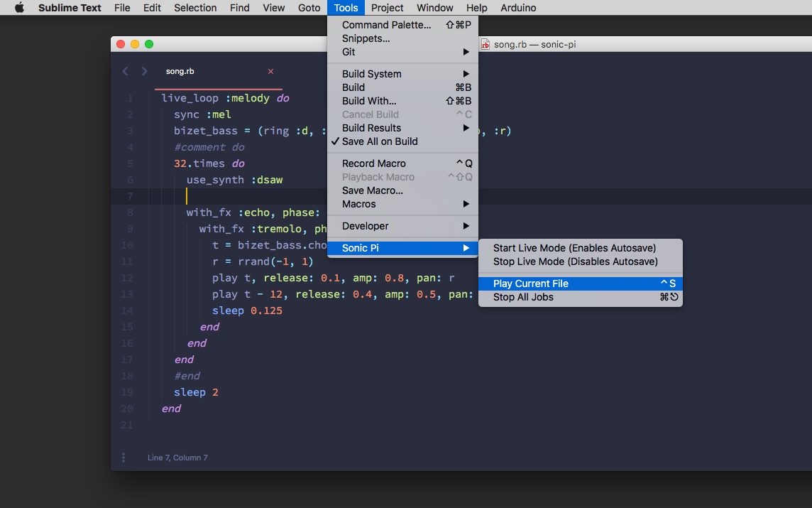Click the '#comment do' line
812x508 pixels.
click(209, 147)
